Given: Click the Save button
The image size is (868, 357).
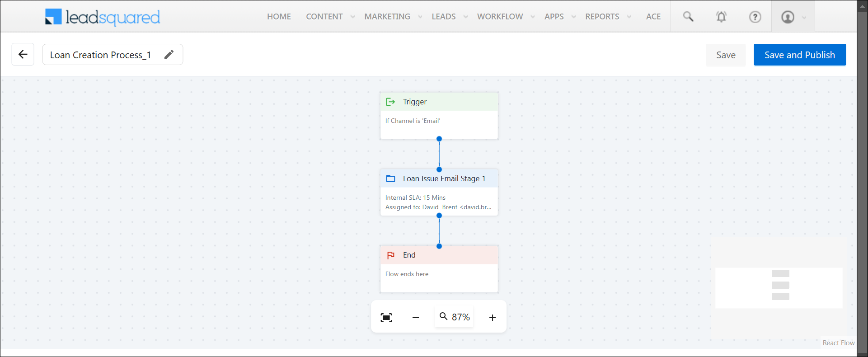Looking at the screenshot, I should (x=726, y=55).
